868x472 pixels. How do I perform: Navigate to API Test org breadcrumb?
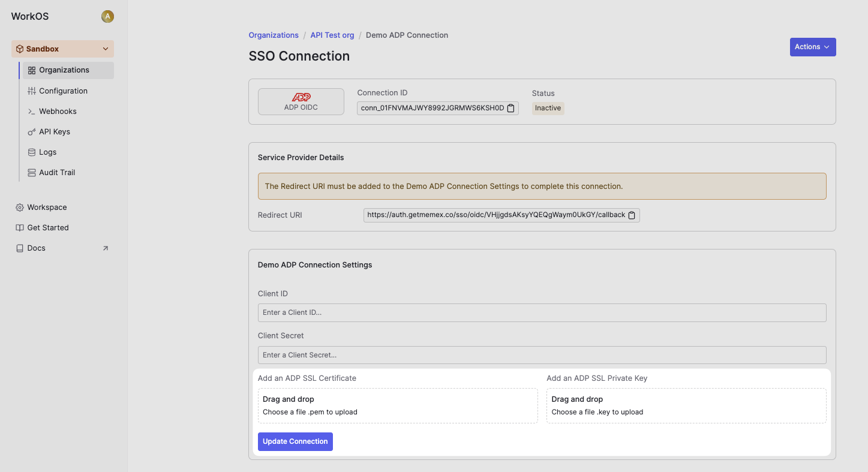[332, 35]
